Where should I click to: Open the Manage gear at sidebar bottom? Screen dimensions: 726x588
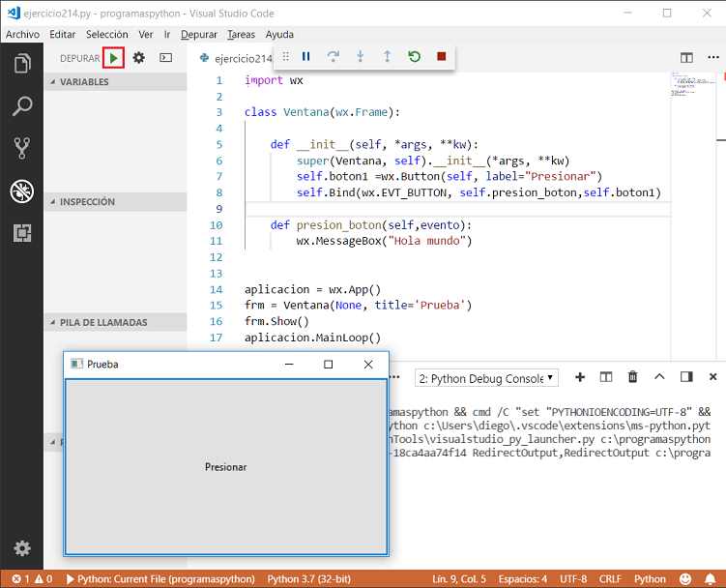tap(22, 548)
